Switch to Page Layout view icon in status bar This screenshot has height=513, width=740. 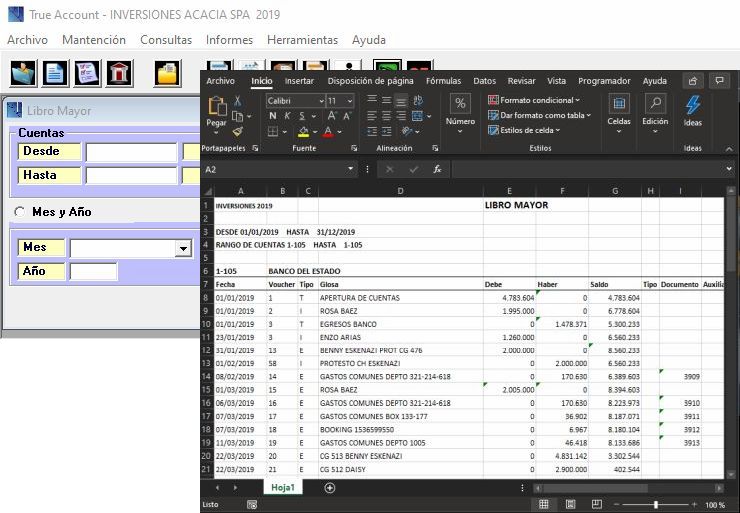[570, 504]
